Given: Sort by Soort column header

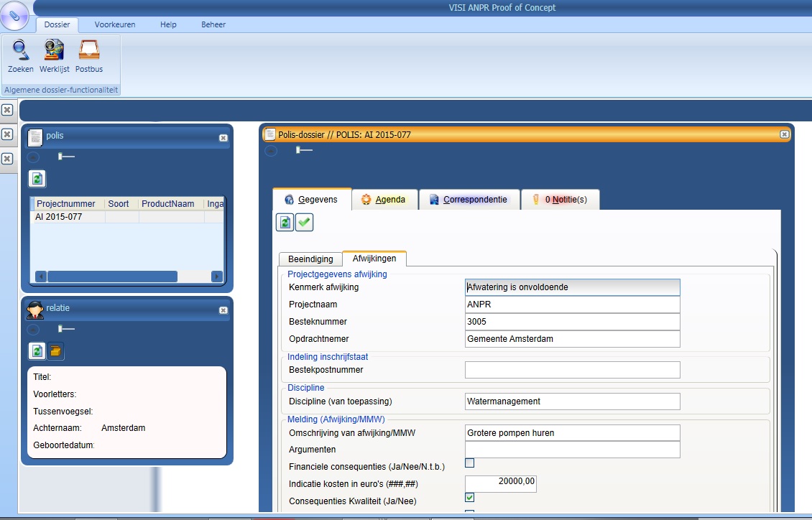Looking at the screenshot, I should pyautogui.click(x=121, y=204).
